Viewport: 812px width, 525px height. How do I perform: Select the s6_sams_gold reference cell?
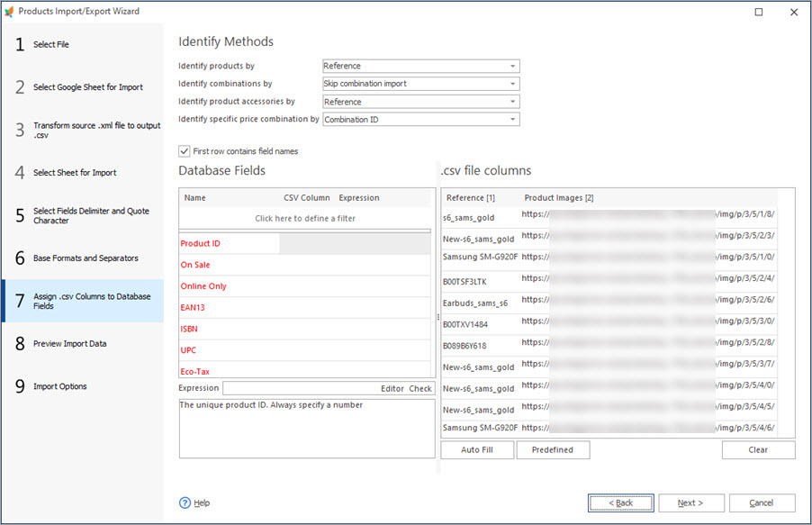481,218
